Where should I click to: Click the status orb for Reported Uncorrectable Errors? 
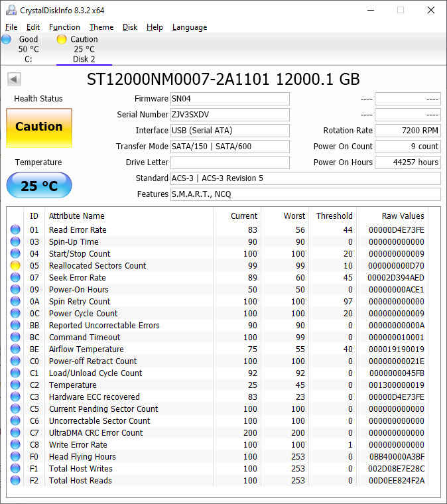click(x=15, y=325)
